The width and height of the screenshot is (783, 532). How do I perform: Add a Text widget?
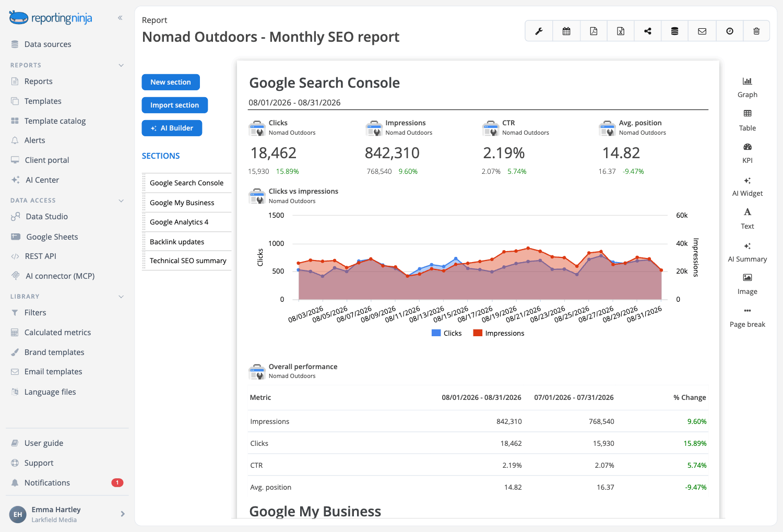pos(748,219)
